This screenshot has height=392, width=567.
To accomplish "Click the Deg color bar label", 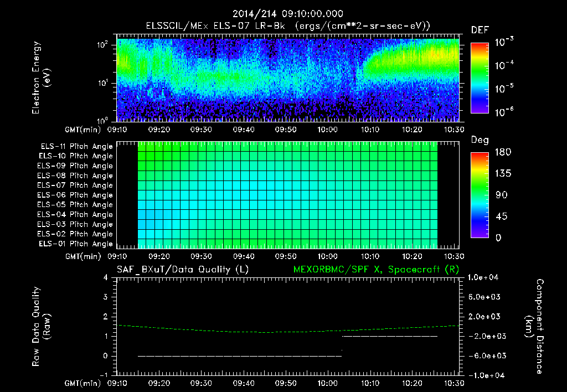I will pyautogui.click(x=480, y=140).
